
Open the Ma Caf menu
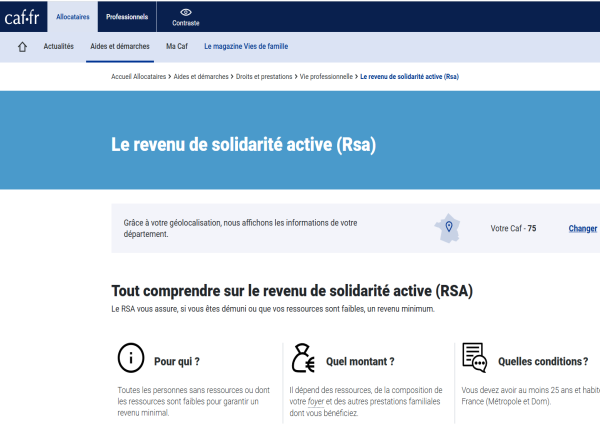(x=177, y=46)
